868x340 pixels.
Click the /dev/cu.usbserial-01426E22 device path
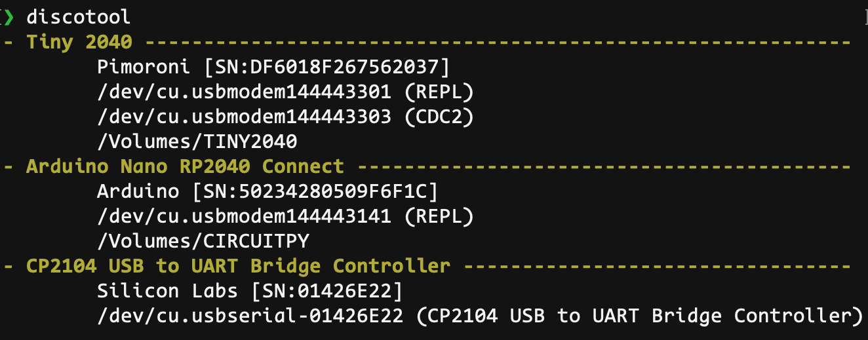(250, 316)
